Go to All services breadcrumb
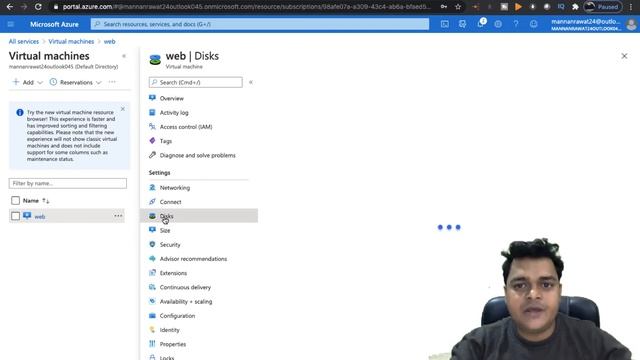The width and height of the screenshot is (640, 360). click(x=24, y=41)
